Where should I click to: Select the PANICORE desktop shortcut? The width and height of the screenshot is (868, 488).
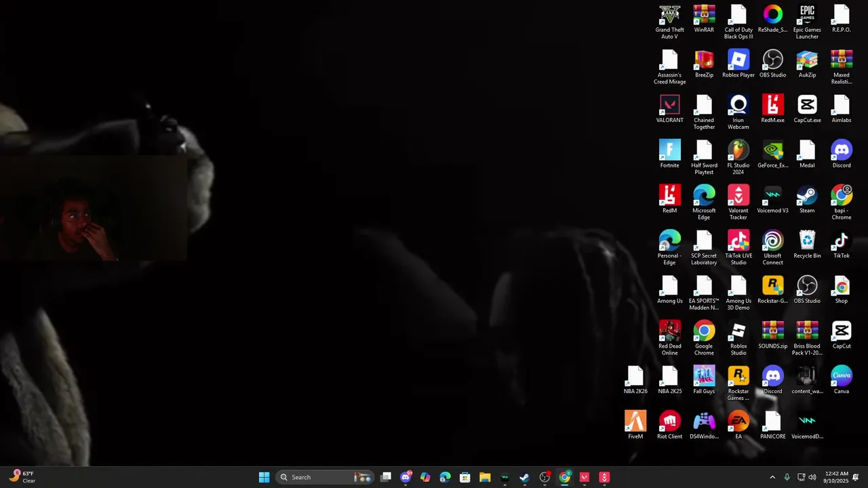coord(772,426)
